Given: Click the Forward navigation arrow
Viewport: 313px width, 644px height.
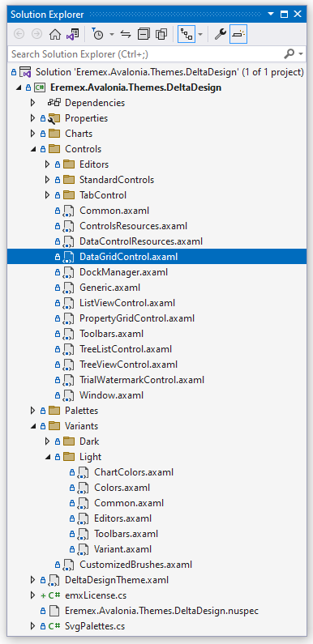Looking at the screenshot, I should pos(37,35).
